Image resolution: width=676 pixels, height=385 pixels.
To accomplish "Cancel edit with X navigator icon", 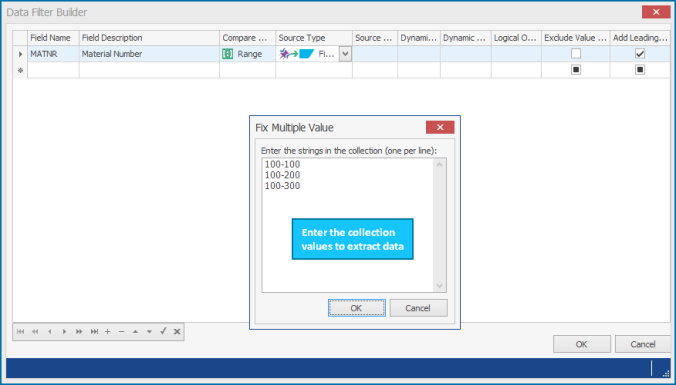I will (x=177, y=332).
